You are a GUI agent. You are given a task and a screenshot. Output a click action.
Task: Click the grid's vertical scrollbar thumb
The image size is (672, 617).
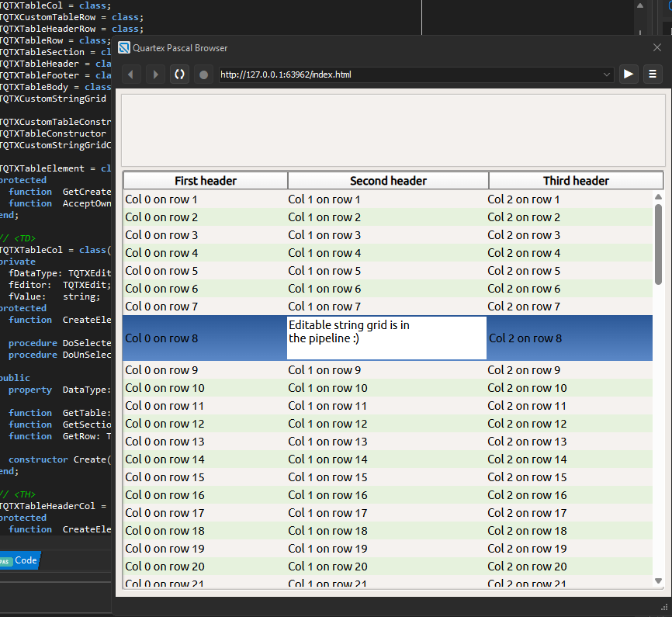pyautogui.click(x=658, y=243)
